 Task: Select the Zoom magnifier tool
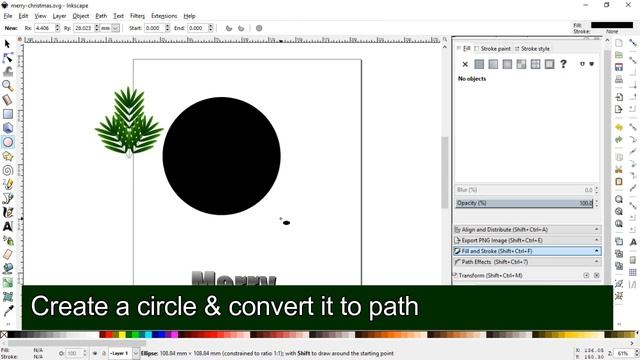coord(7,86)
